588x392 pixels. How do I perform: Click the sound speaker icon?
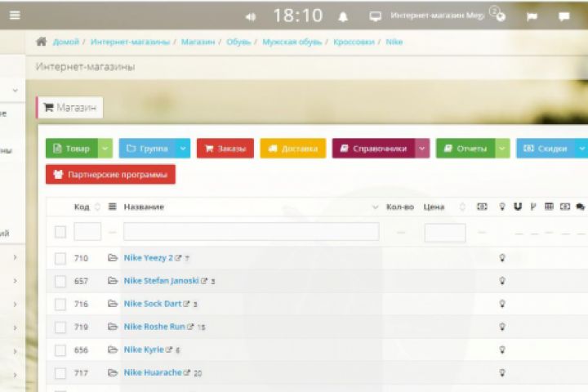251,17
